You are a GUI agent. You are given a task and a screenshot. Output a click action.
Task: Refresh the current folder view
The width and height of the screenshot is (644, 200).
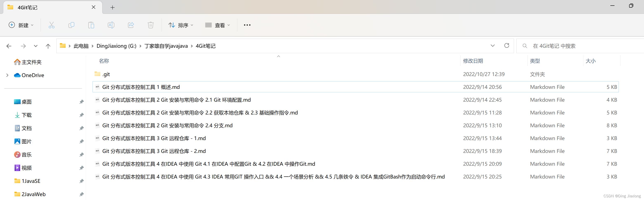pyautogui.click(x=507, y=45)
